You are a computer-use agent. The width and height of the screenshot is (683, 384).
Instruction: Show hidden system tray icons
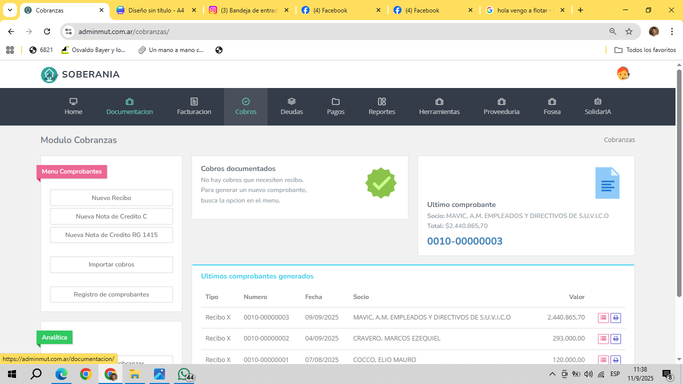(x=552, y=374)
